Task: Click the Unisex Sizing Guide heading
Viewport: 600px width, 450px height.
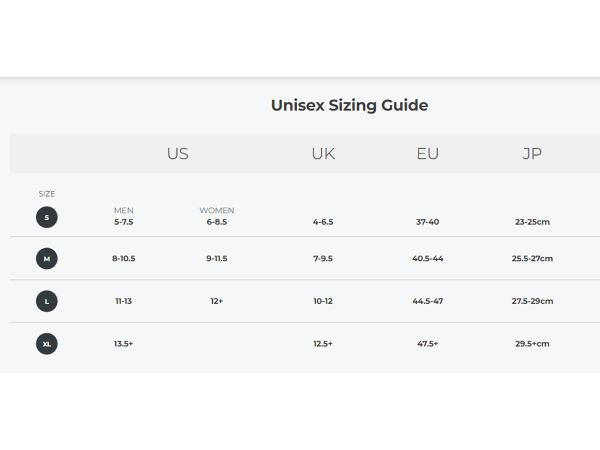Action: [349, 106]
